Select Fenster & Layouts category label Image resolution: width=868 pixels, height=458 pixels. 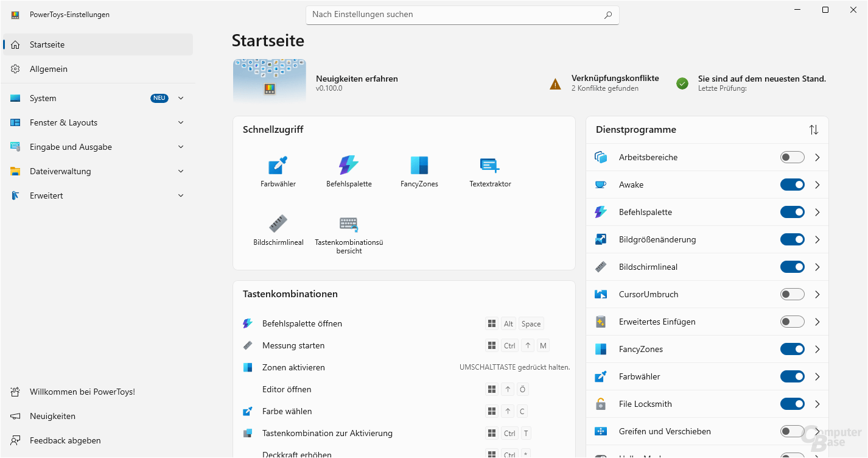pos(63,122)
